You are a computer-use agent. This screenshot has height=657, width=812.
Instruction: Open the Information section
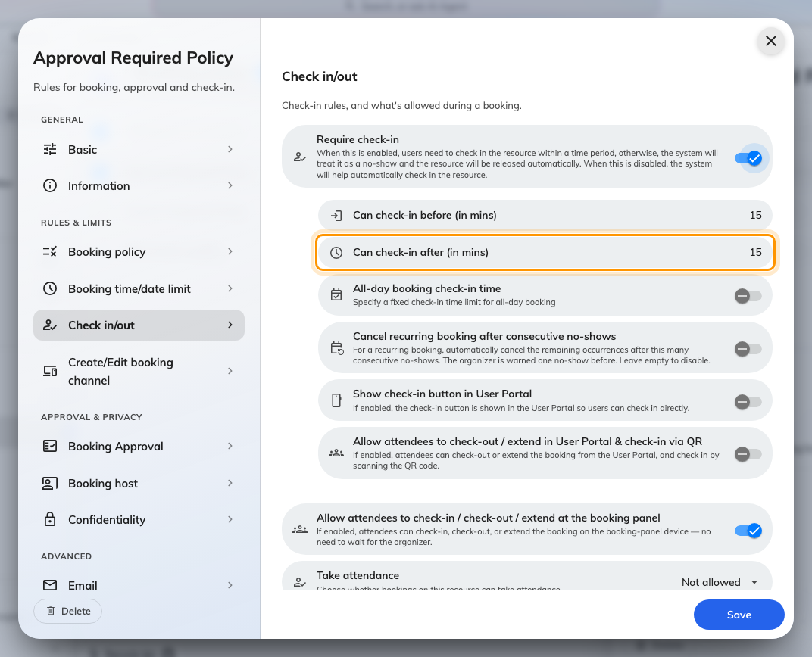tap(139, 185)
